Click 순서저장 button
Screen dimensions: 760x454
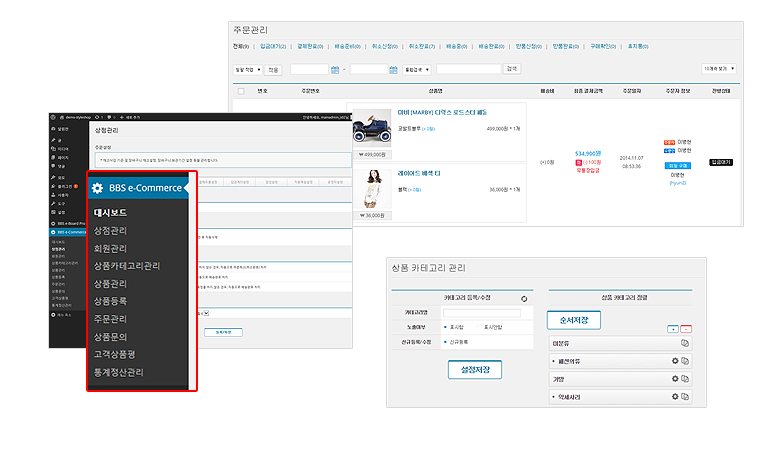574,320
